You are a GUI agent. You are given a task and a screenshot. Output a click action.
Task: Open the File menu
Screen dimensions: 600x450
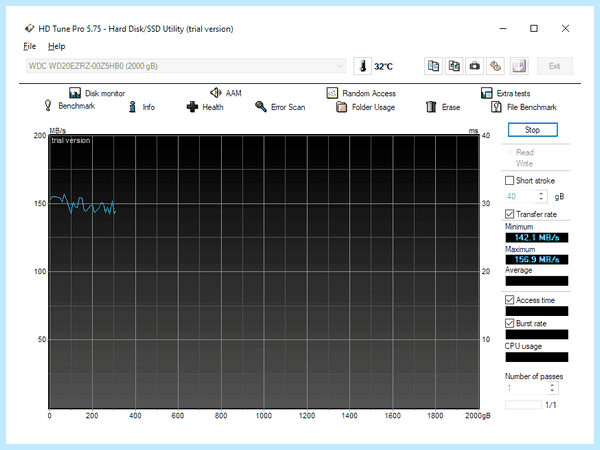(x=29, y=46)
